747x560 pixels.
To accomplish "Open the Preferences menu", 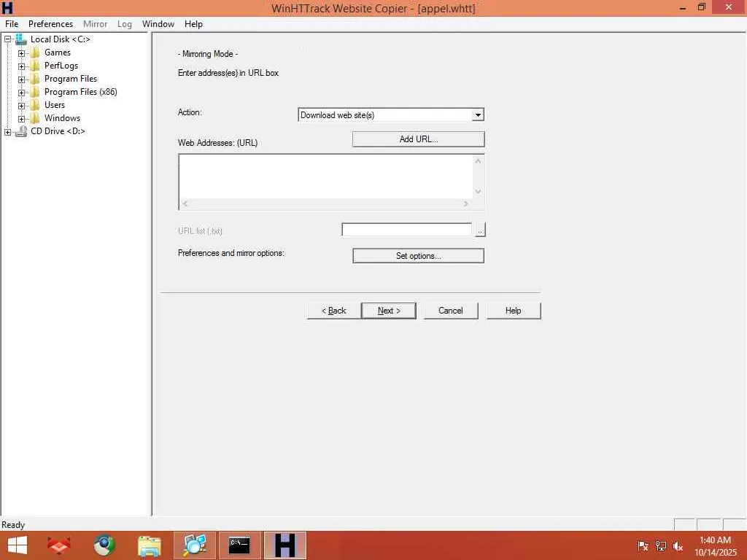I will 50,24.
